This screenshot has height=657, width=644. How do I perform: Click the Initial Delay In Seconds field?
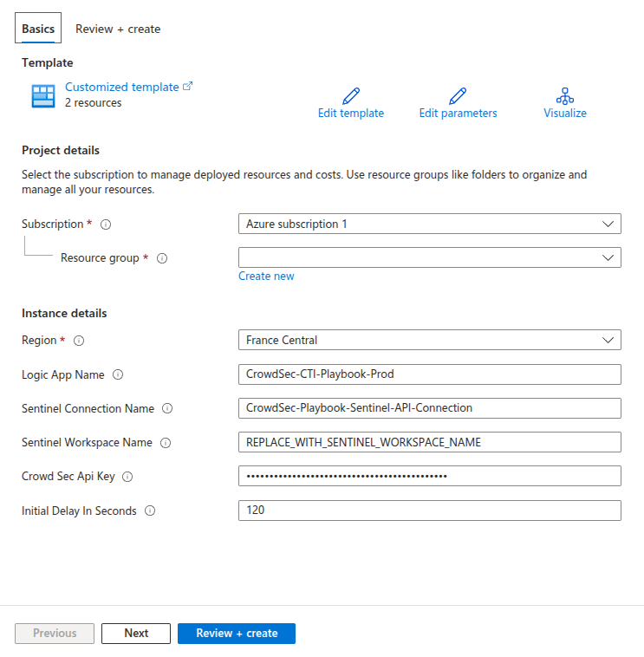[429, 511]
